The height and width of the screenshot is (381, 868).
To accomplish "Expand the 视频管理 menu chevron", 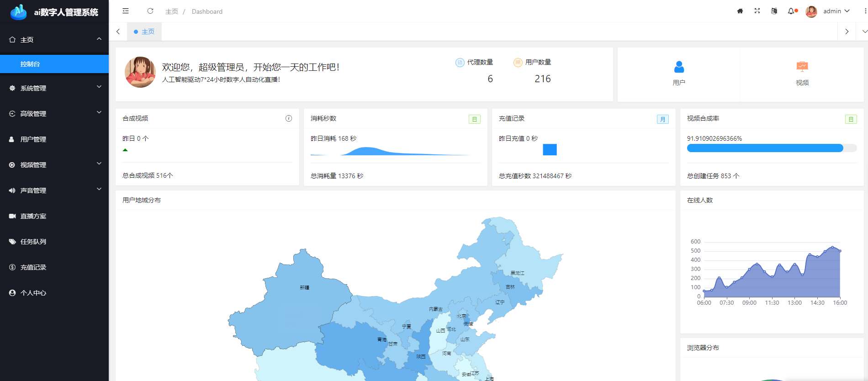I will point(99,164).
